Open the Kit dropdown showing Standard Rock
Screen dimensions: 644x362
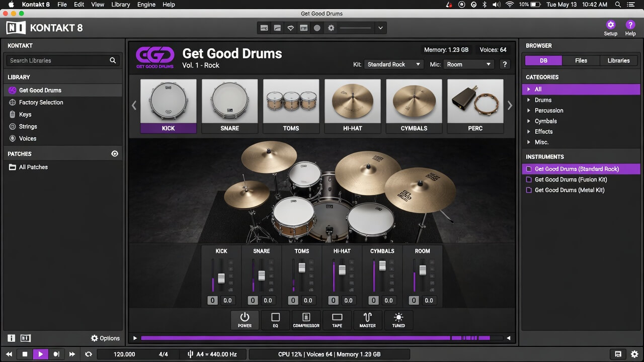(x=393, y=64)
